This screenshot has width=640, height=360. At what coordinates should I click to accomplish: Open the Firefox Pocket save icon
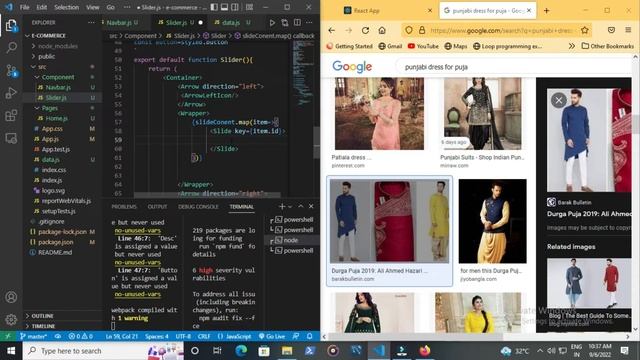(x=611, y=30)
